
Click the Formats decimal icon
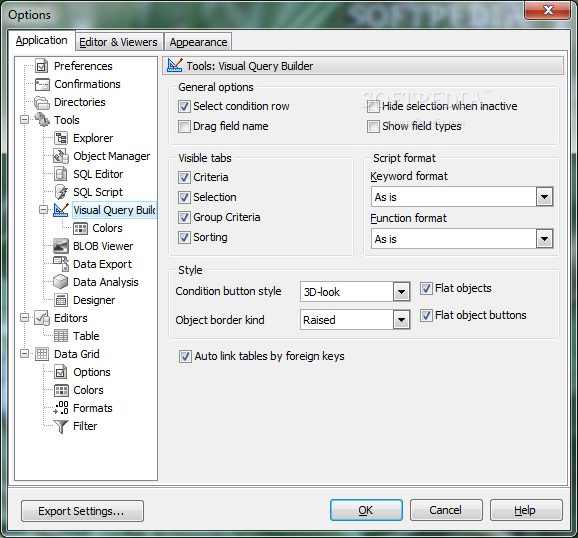coord(61,408)
